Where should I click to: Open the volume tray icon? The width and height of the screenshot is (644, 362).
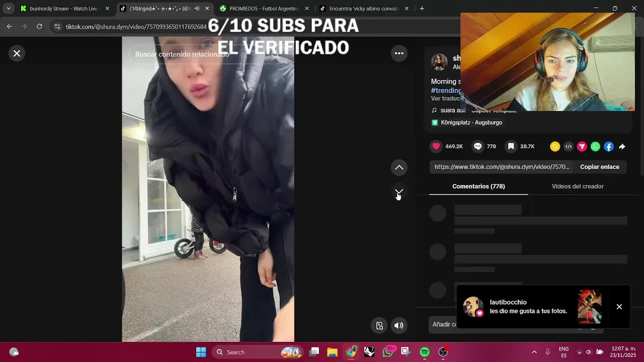[589, 352]
